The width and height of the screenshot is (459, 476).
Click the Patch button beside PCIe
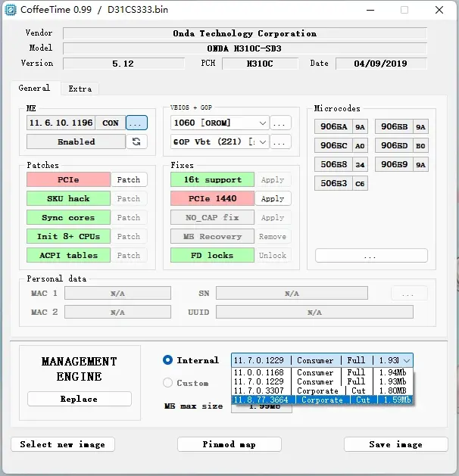point(129,179)
